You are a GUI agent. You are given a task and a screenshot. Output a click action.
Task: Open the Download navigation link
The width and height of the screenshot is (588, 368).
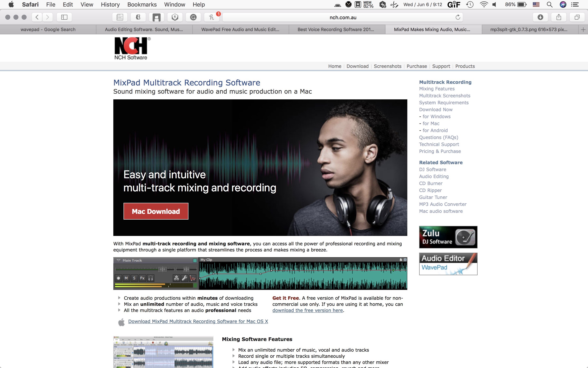pos(357,66)
